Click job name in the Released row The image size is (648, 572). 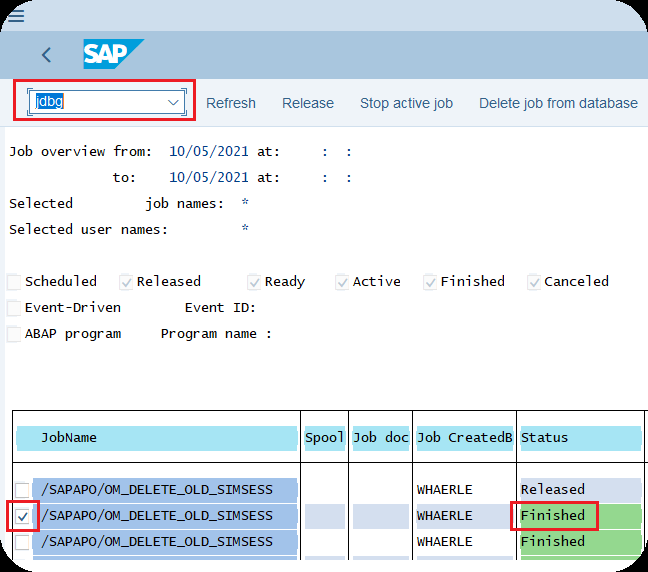[x=165, y=490]
